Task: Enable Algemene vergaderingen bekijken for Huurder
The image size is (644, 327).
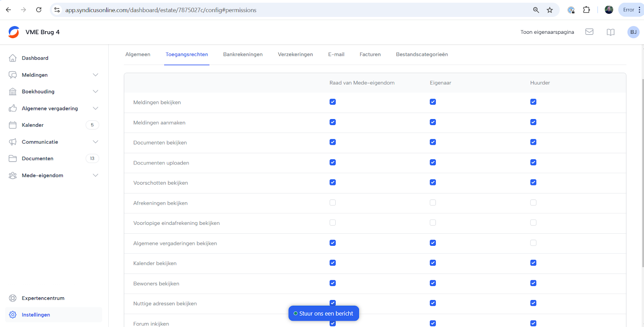Action: 533,243
